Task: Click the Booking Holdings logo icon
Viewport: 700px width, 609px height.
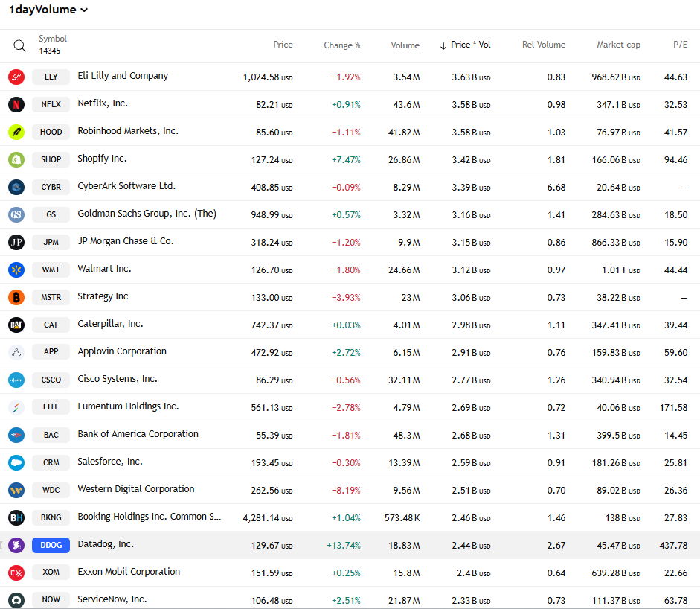Action: (x=16, y=518)
